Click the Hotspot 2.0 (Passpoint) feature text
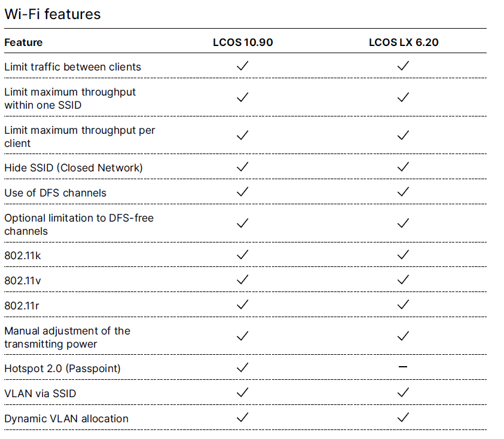 62,369
